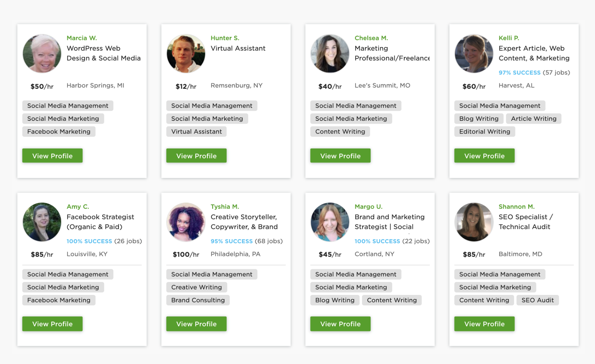Select the Brand Consulting skill tag

(198, 300)
